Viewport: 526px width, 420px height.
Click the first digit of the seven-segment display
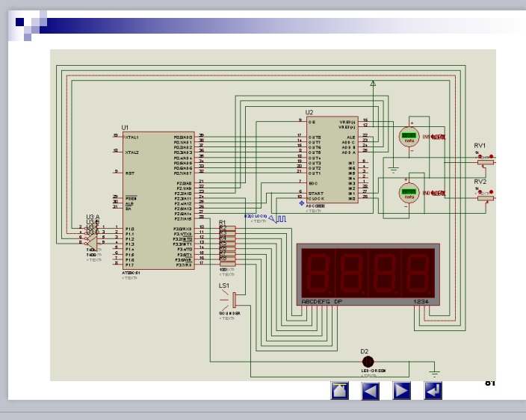tap(316, 273)
